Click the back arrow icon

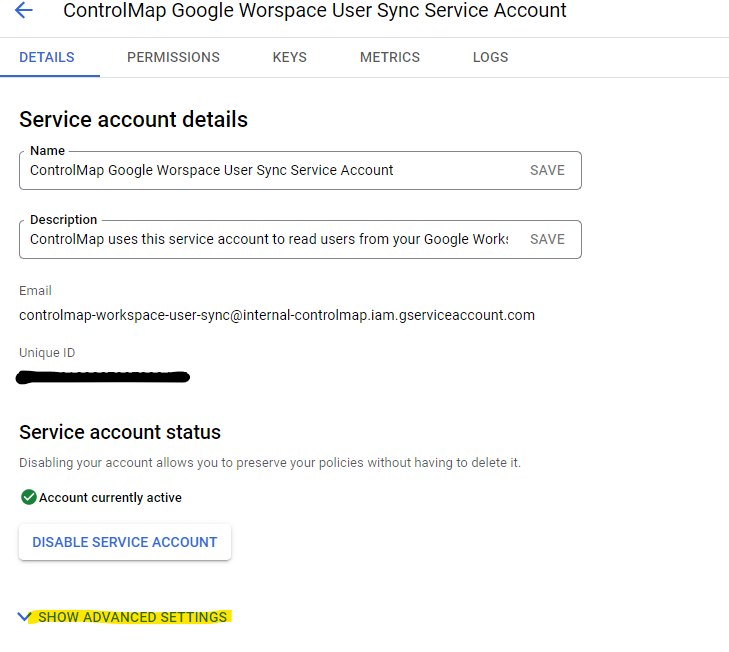click(x=23, y=11)
